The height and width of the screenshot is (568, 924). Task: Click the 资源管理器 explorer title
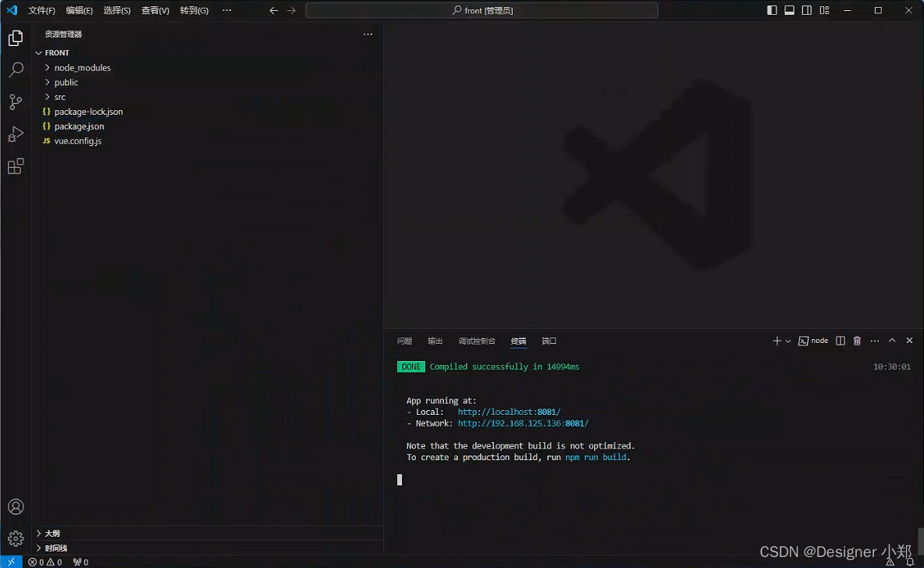point(63,34)
